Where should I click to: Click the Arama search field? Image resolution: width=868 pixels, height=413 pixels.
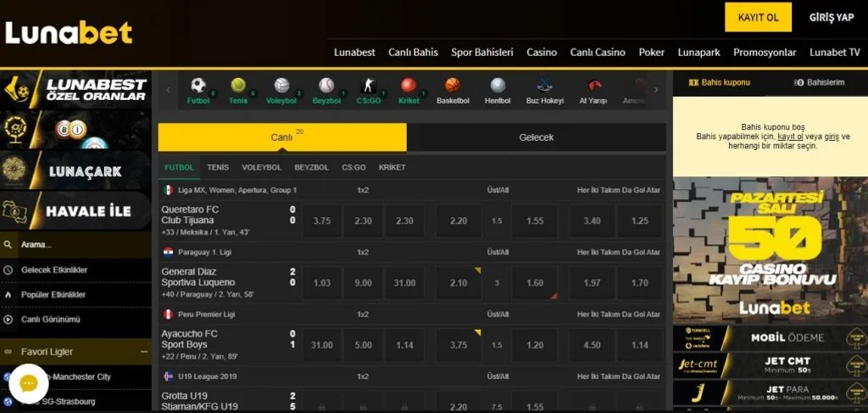[x=75, y=245]
